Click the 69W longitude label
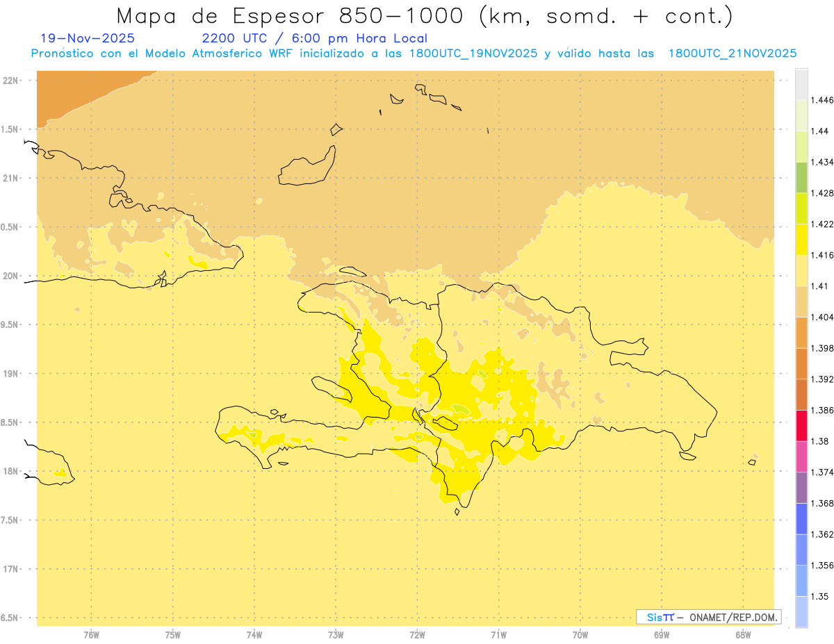834x644 pixels. coord(662,635)
